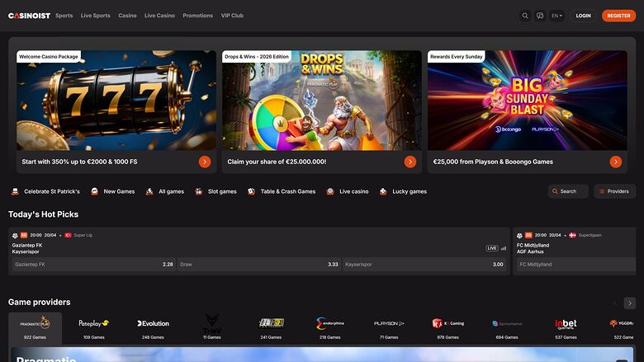
Task: Show previous game providers with left arrow
Action: coord(615,303)
